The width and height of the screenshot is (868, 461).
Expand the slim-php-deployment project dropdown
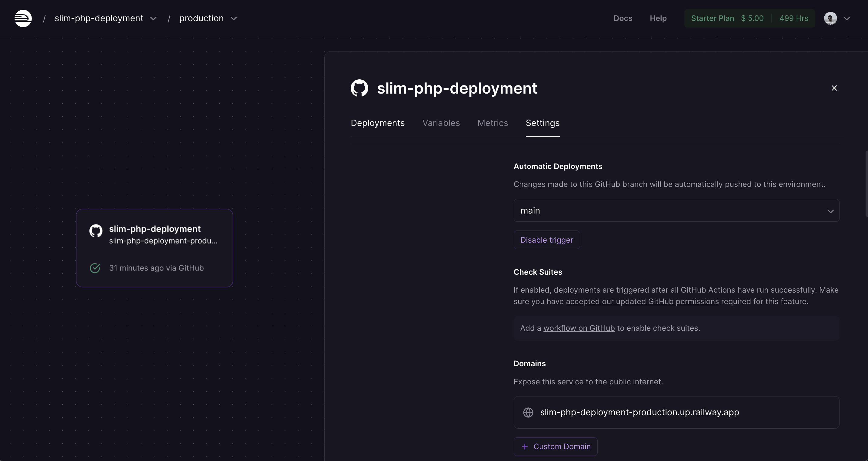pos(153,18)
